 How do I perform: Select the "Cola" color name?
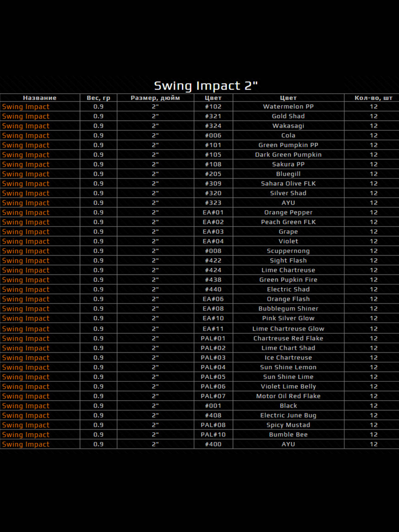288,135
